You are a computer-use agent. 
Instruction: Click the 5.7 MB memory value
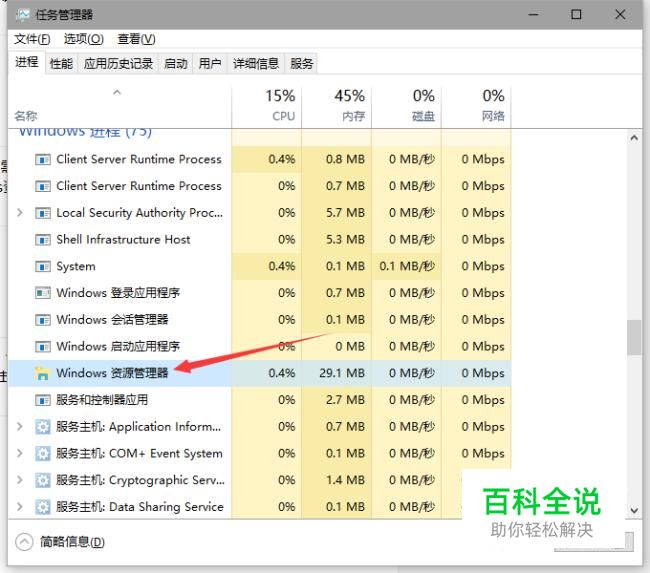(345, 213)
